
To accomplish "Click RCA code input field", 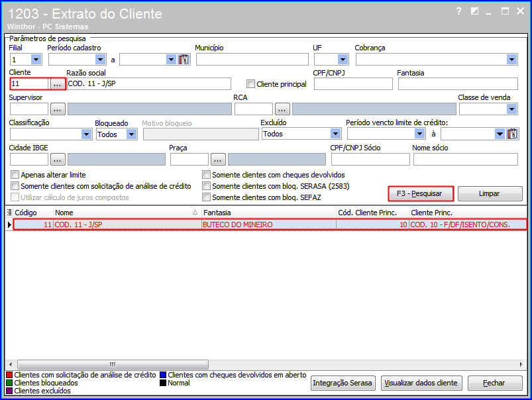I will pos(254,109).
